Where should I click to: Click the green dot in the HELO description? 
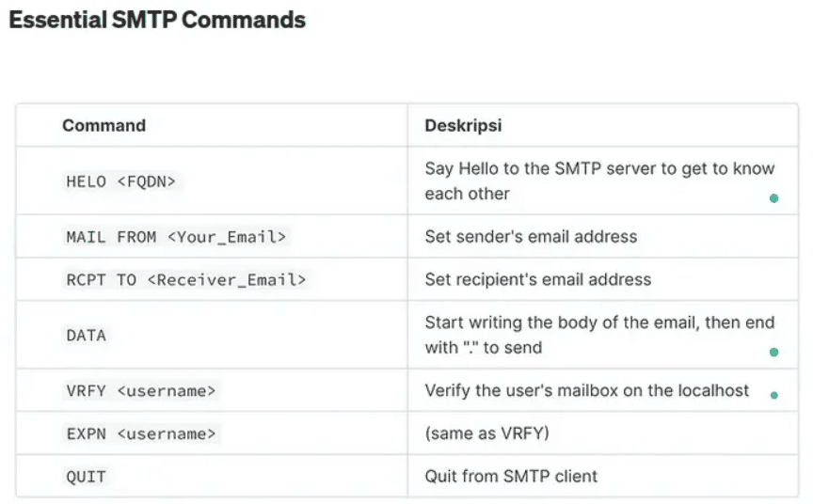[x=773, y=198]
